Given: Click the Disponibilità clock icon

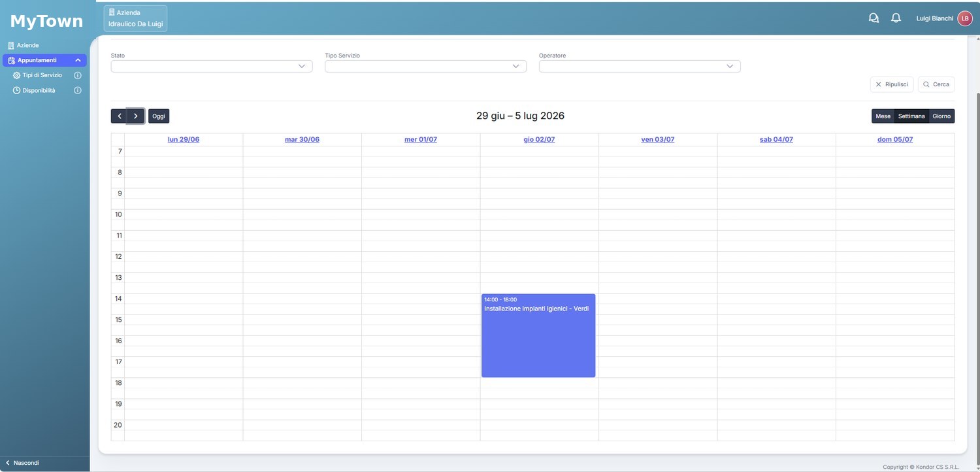Looking at the screenshot, I should [x=17, y=91].
